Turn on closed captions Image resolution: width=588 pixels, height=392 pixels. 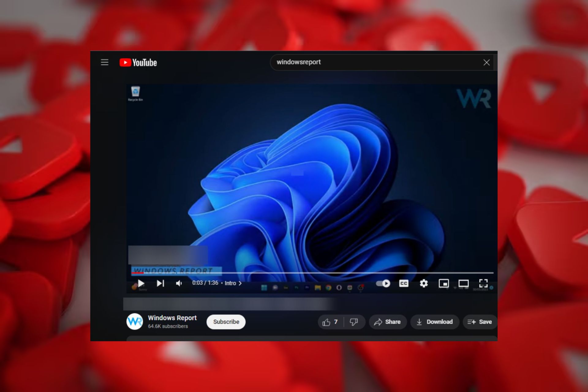[x=404, y=283]
